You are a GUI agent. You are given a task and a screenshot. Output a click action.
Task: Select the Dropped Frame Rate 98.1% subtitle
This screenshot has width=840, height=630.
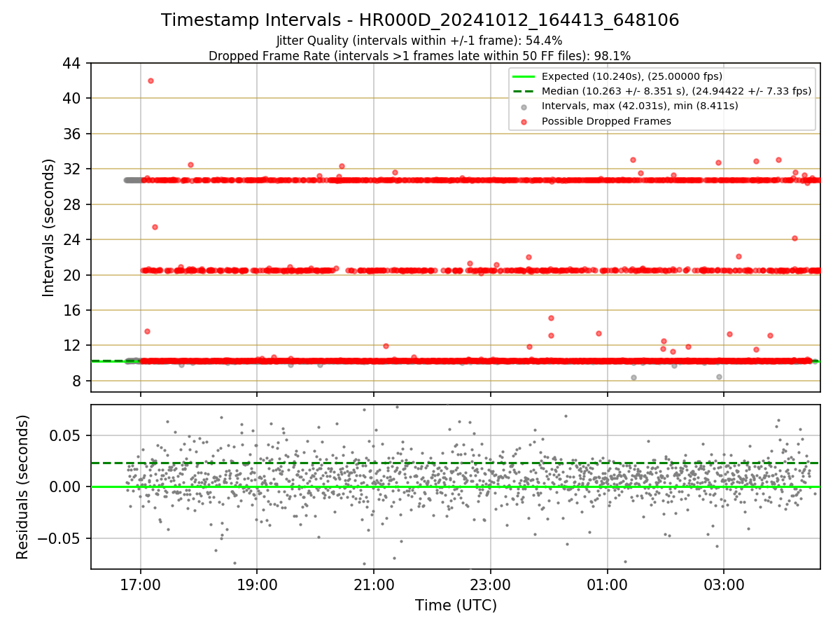[419, 56]
